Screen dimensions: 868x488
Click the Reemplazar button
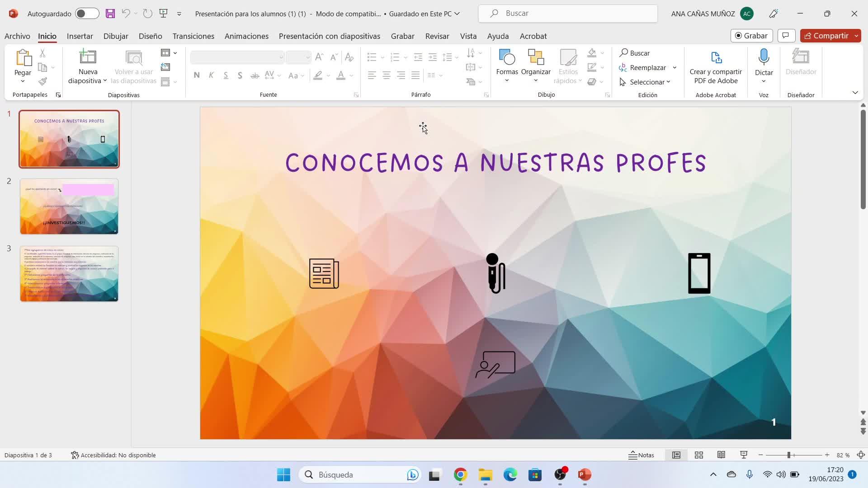[x=647, y=67]
